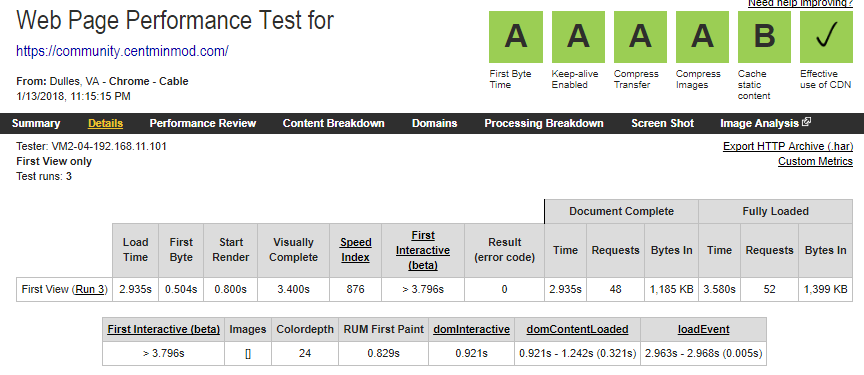Click First Interactive (beta) header in lower table

coord(164,329)
